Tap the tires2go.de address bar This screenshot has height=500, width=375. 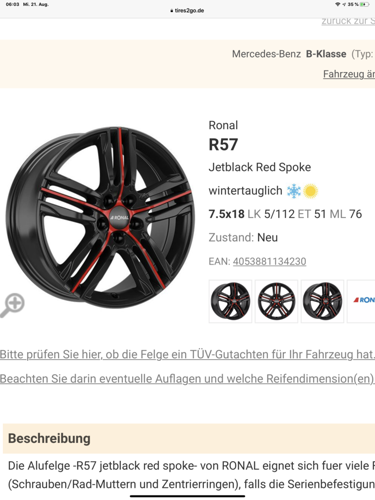pos(187,10)
